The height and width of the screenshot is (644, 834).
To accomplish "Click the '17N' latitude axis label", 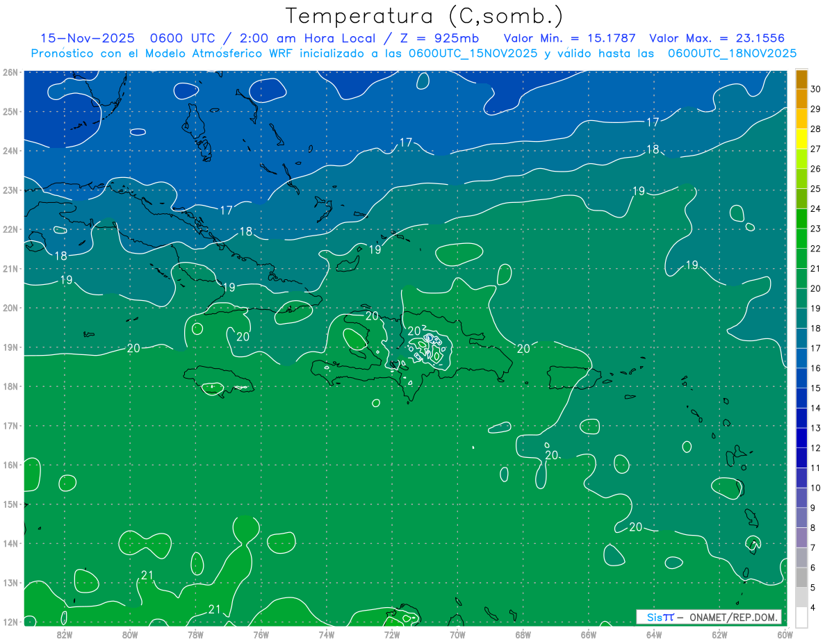I will (10, 425).
